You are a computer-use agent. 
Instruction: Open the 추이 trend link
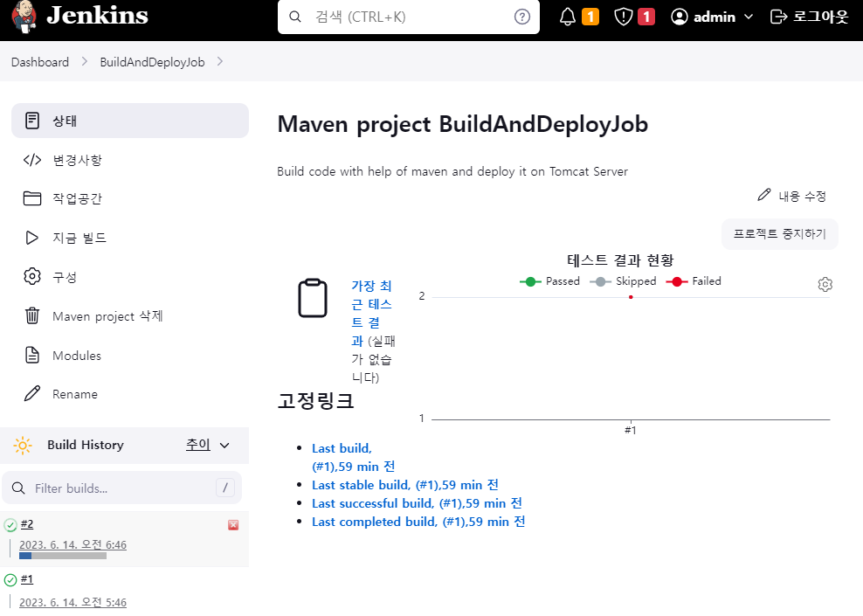(198, 444)
